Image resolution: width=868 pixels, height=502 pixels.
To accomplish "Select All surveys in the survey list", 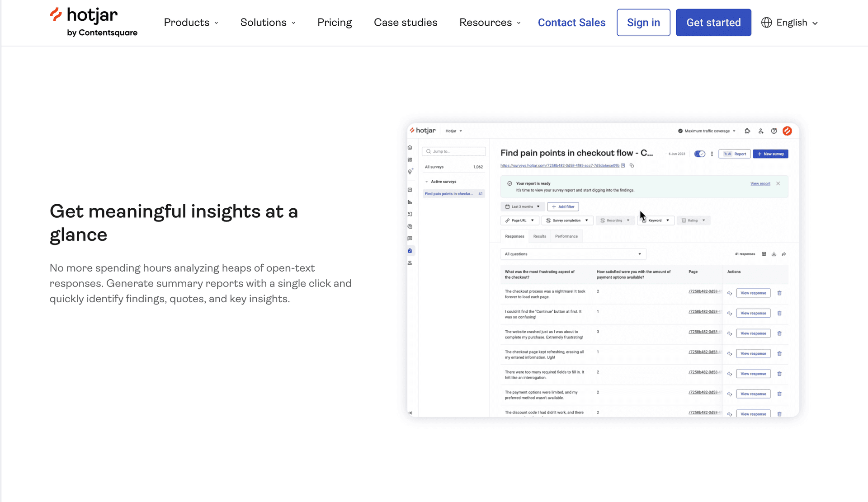I will [x=453, y=167].
